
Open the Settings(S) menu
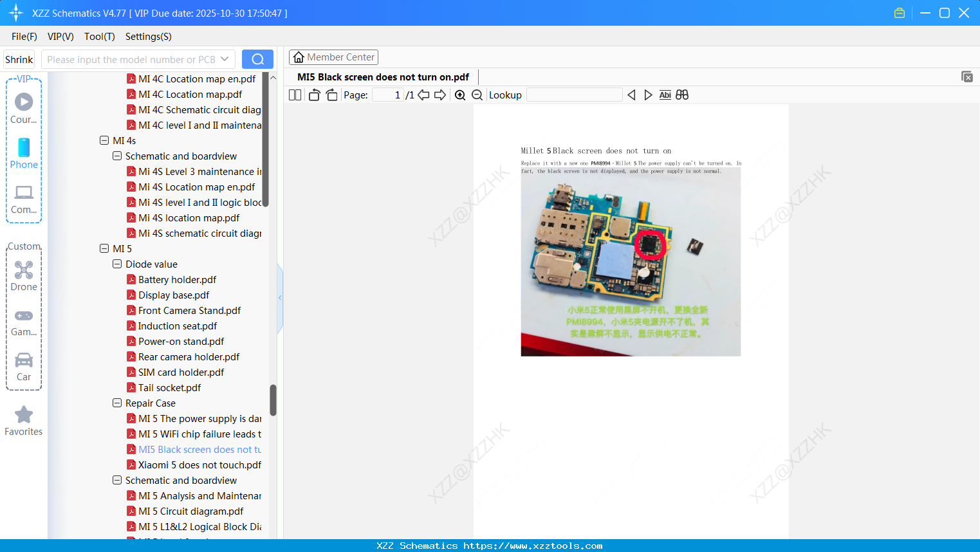click(x=149, y=37)
